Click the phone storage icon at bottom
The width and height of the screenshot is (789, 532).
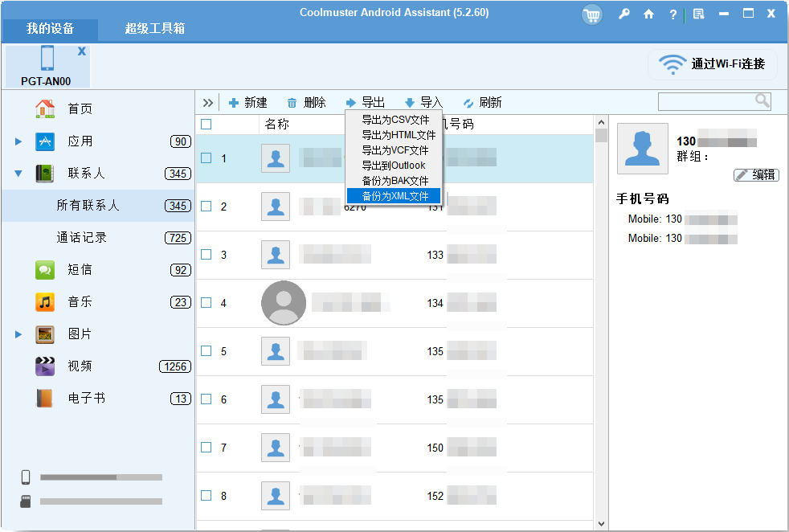tap(26, 477)
